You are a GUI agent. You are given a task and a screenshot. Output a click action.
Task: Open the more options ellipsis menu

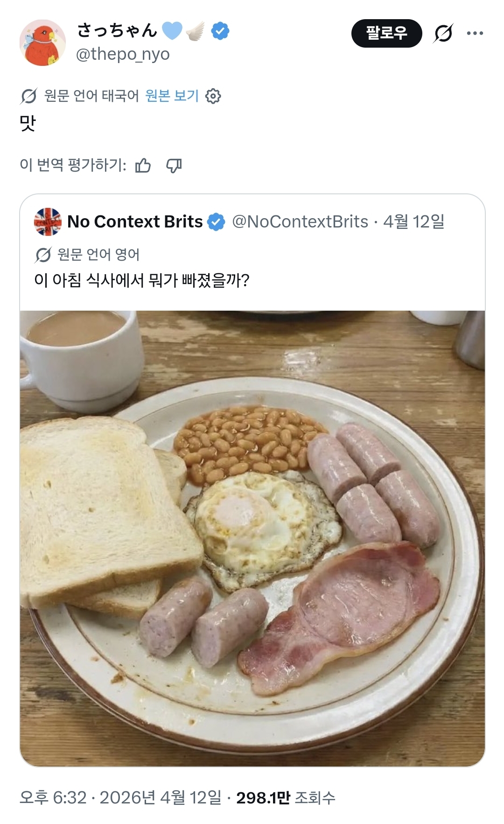click(475, 33)
